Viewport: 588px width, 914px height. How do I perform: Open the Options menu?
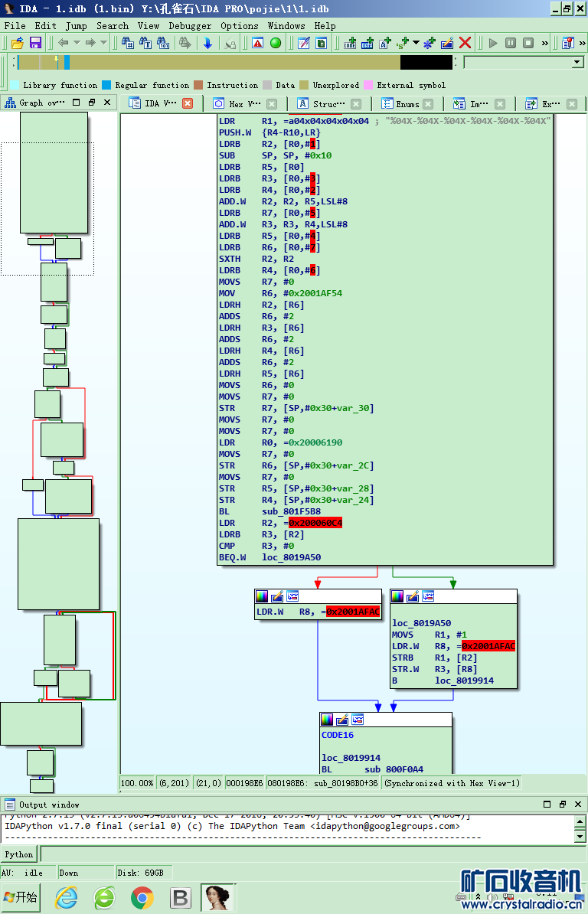[240, 26]
